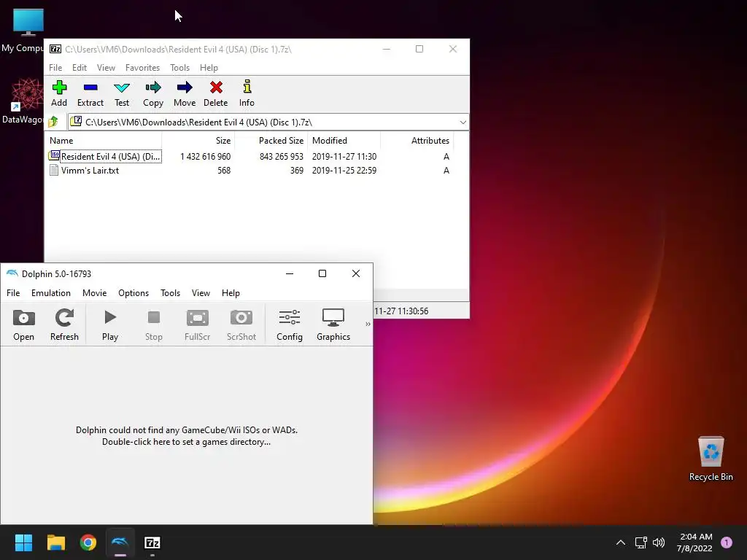Click the 2019-11-25 22:59 modified date

coord(344,170)
